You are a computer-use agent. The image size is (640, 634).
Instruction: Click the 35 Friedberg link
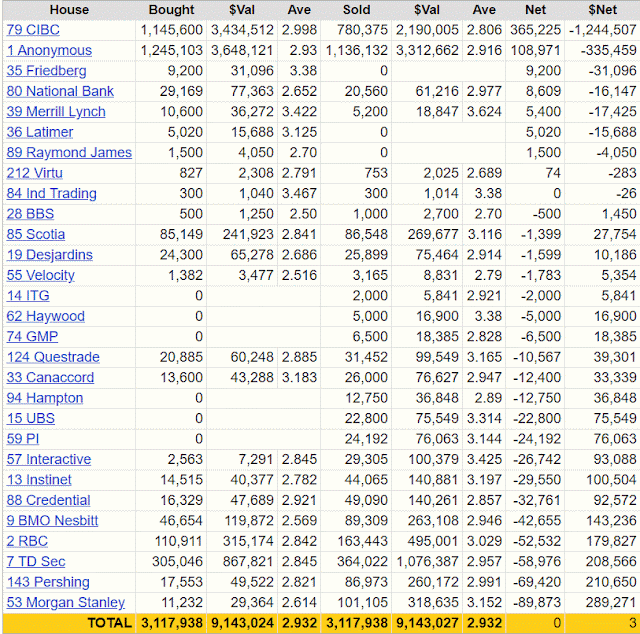pyautogui.click(x=47, y=71)
